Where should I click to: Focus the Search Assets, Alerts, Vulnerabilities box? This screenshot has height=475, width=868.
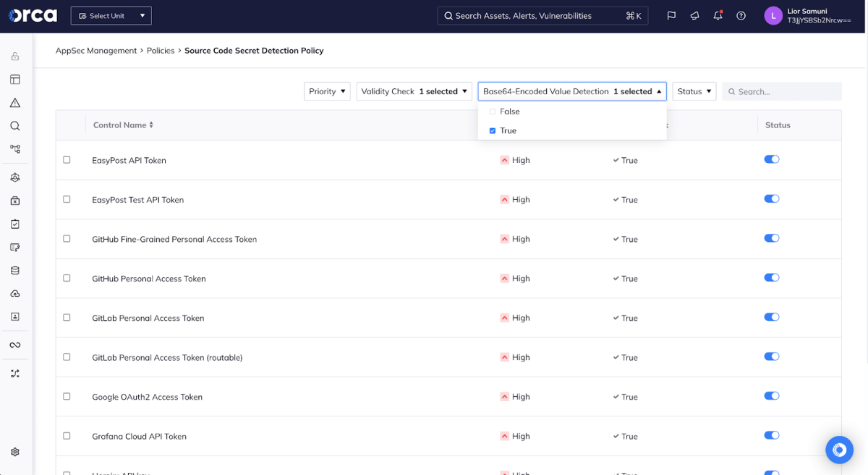(543, 16)
